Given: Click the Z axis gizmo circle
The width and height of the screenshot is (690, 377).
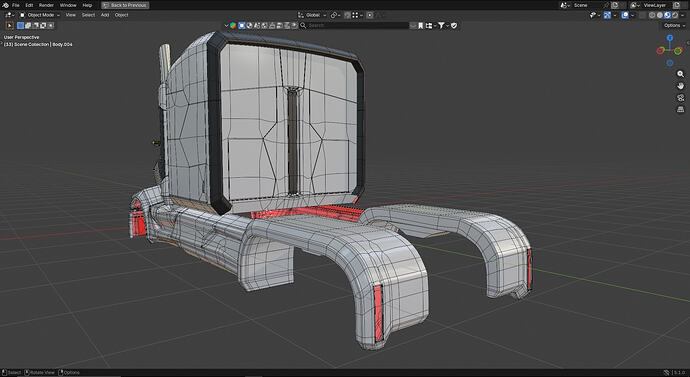Looking at the screenshot, I should pos(670,38).
